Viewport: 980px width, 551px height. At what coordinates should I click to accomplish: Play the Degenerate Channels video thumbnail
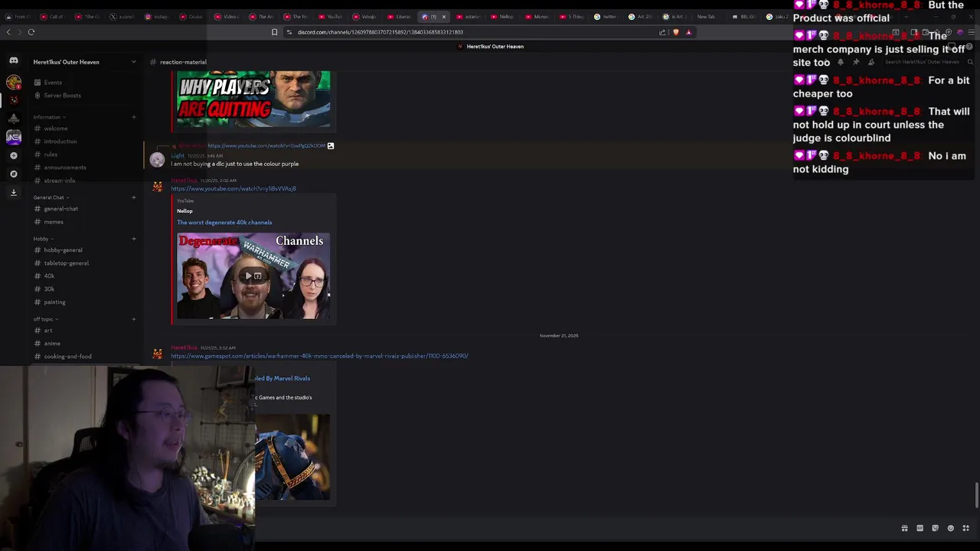pyautogui.click(x=253, y=275)
